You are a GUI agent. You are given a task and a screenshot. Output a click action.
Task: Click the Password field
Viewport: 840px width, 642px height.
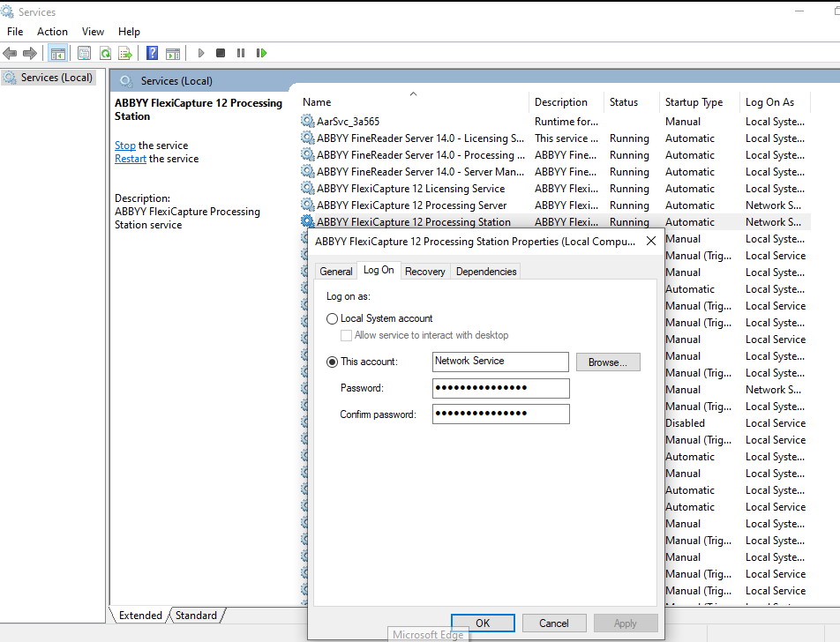click(501, 388)
